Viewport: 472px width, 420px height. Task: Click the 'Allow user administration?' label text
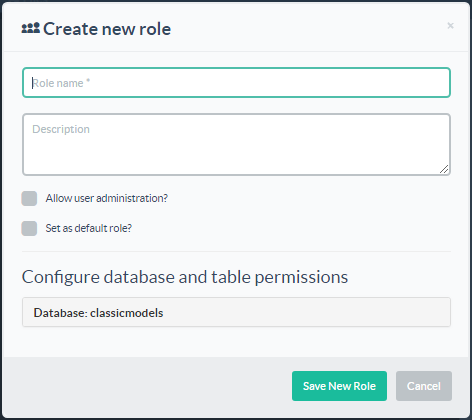tap(107, 198)
